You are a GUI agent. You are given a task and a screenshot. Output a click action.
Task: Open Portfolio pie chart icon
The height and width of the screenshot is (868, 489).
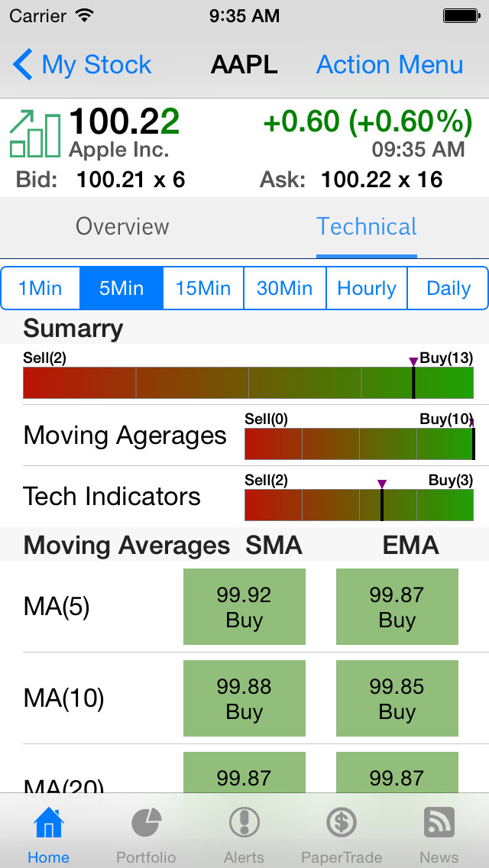[146, 824]
